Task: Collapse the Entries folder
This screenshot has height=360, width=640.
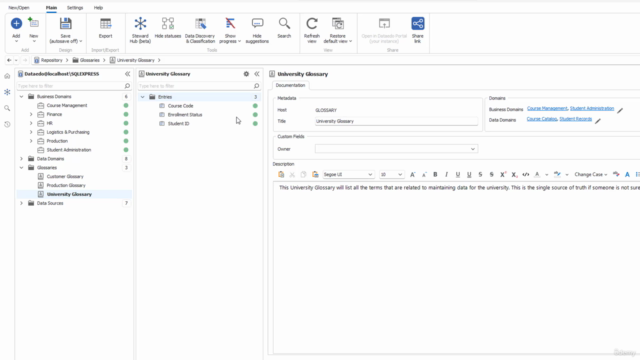Action: [x=143, y=97]
